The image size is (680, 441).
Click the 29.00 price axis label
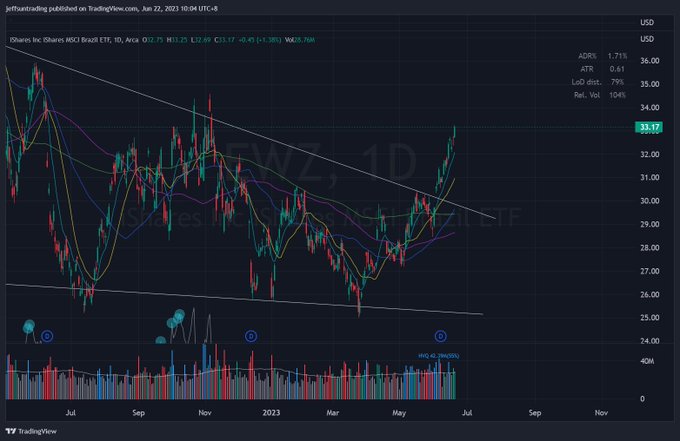650,224
